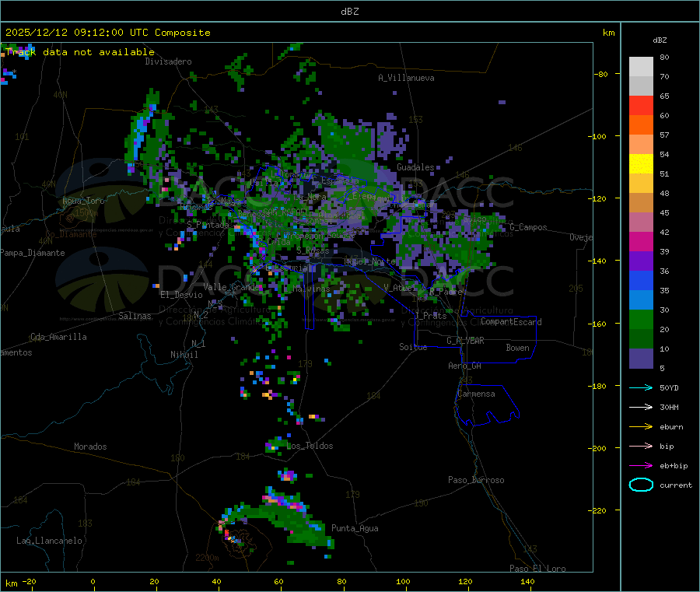Click the Paso_Barroso map label
Image resolution: width=700 pixels, height=592 pixels.
(476, 480)
